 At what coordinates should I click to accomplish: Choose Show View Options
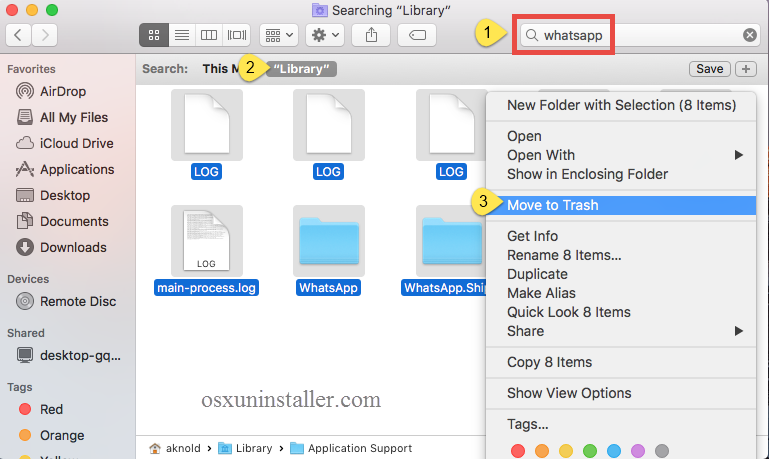point(621,393)
